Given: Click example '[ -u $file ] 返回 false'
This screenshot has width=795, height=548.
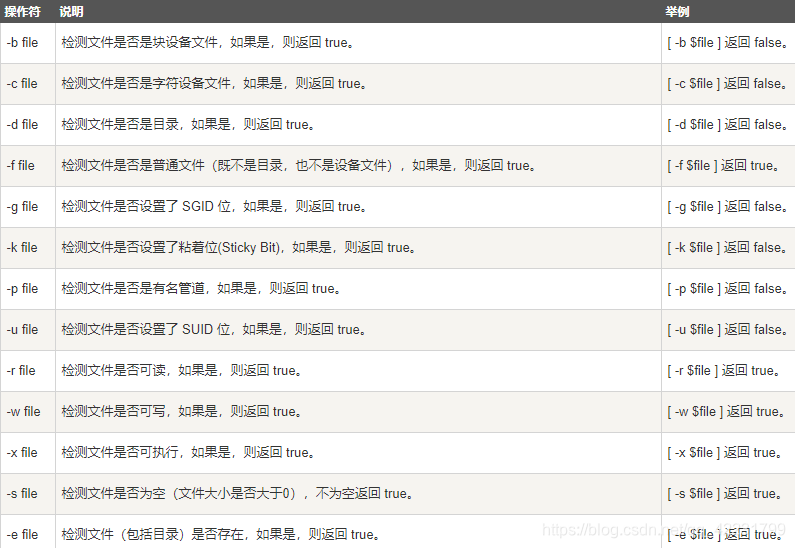Looking at the screenshot, I should (x=728, y=330).
